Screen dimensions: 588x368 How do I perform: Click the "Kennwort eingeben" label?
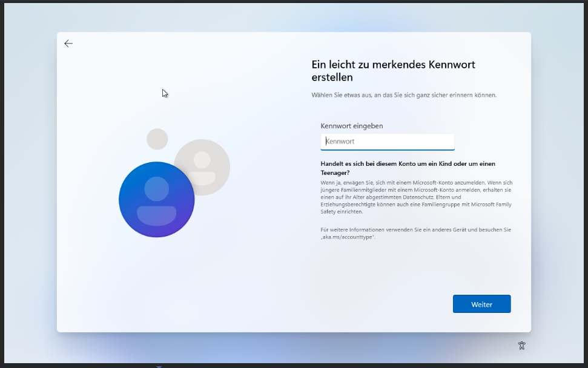tap(352, 126)
